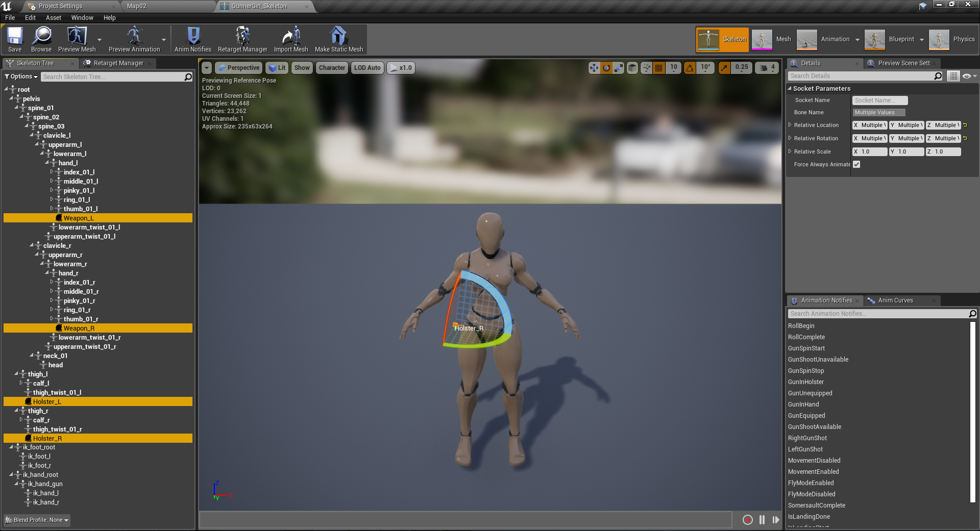The image size is (980, 531).
Task: Collapse the spine_01 bone node
Action: [16, 108]
